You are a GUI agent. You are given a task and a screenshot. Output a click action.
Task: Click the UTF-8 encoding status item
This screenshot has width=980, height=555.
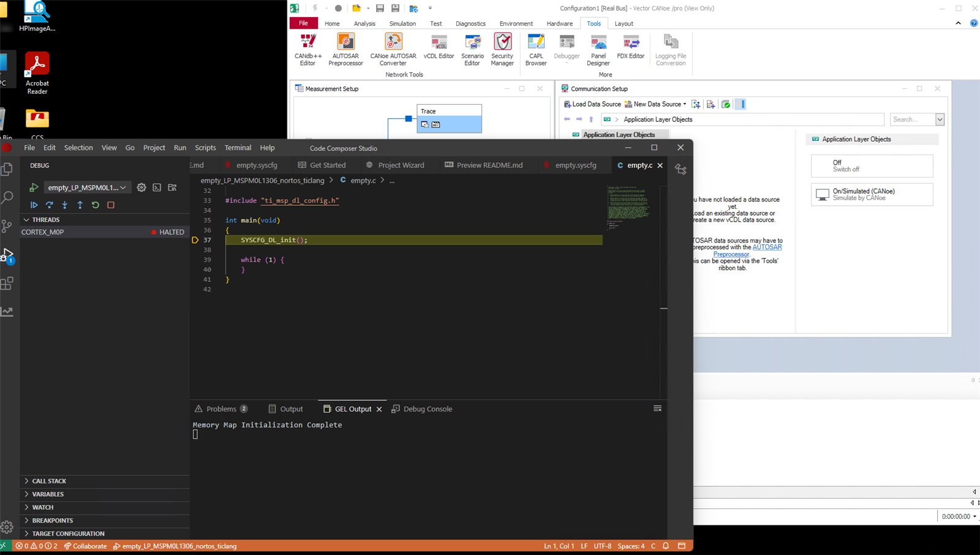pyautogui.click(x=602, y=546)
